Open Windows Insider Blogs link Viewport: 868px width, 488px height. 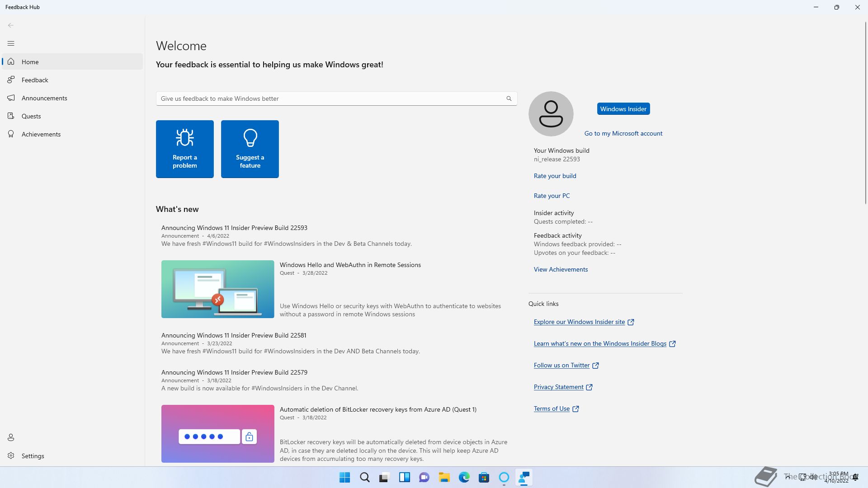[x=600, y=343]
